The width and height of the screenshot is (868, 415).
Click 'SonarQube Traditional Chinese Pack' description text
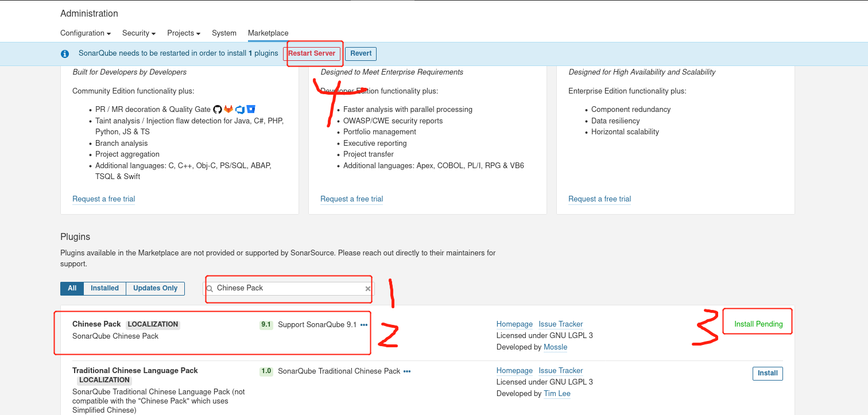339,371
